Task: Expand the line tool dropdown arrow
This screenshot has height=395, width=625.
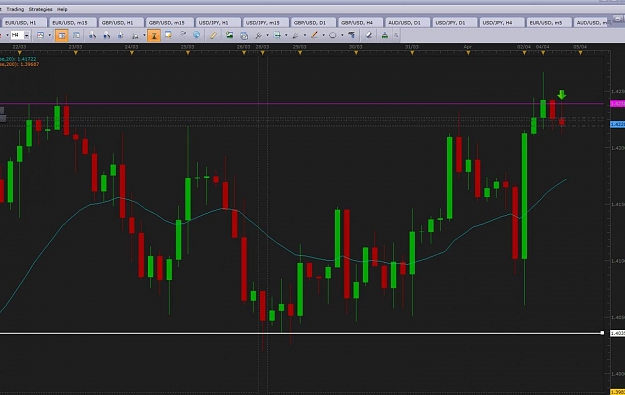Action: [x=323, y=35]
